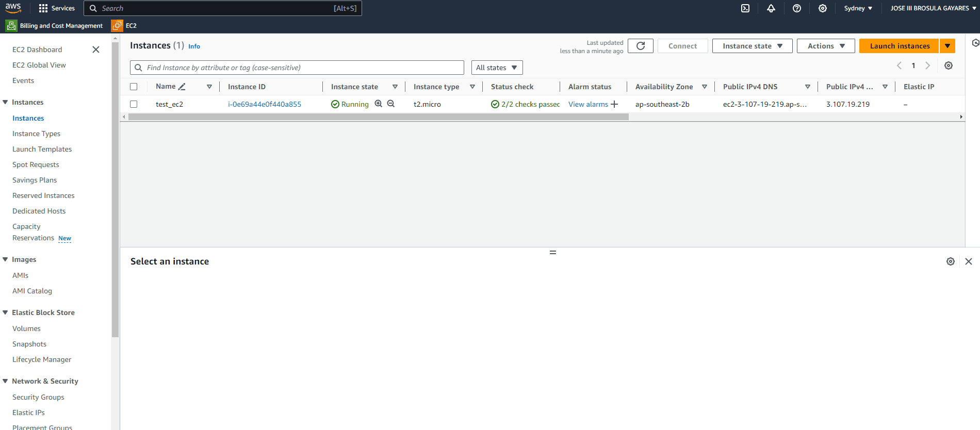This screenshot has height=430, width=980.
Task: Zoom out Running state filter icon
Action: (x=391, y=104)
